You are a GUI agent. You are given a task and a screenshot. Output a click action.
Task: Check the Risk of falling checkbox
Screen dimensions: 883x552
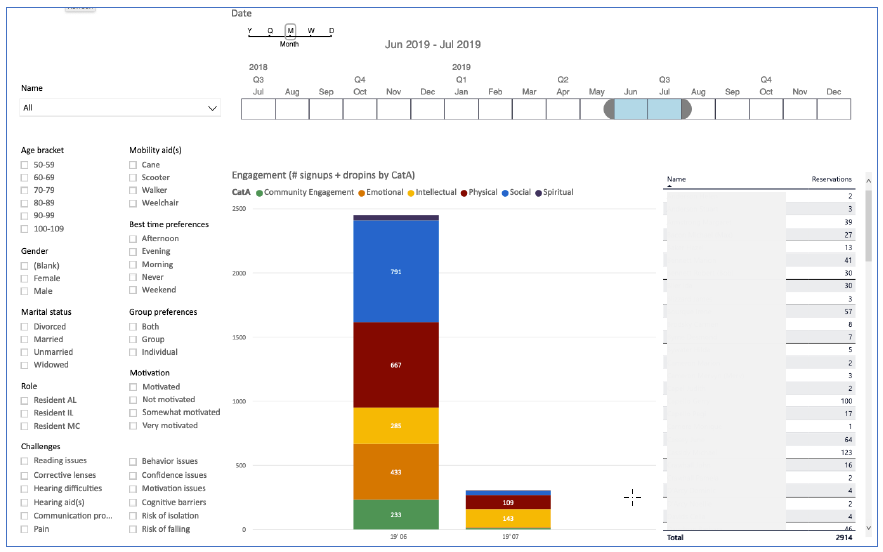click(133, 529)
